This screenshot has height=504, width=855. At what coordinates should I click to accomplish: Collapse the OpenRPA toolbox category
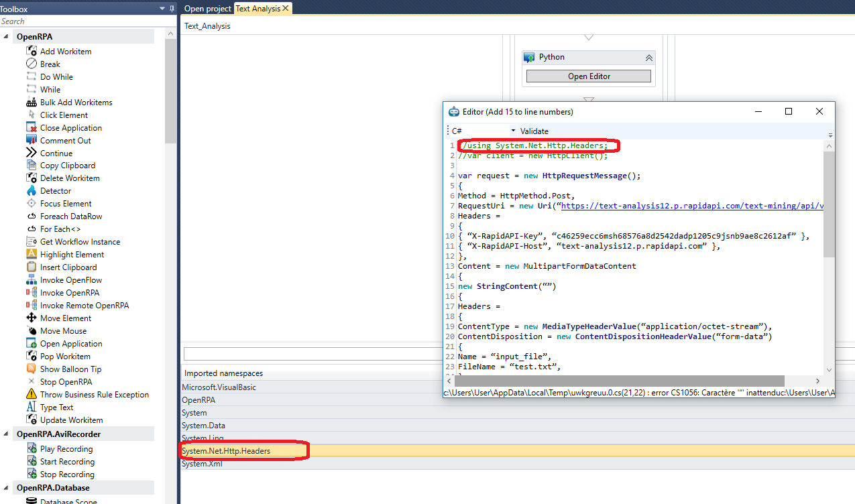[x=7, y=36]
